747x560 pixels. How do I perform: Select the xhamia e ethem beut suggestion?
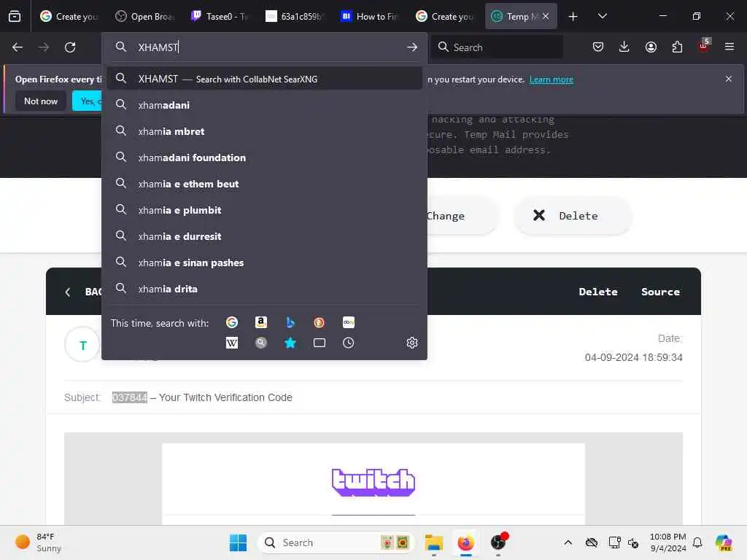point(264,183)
